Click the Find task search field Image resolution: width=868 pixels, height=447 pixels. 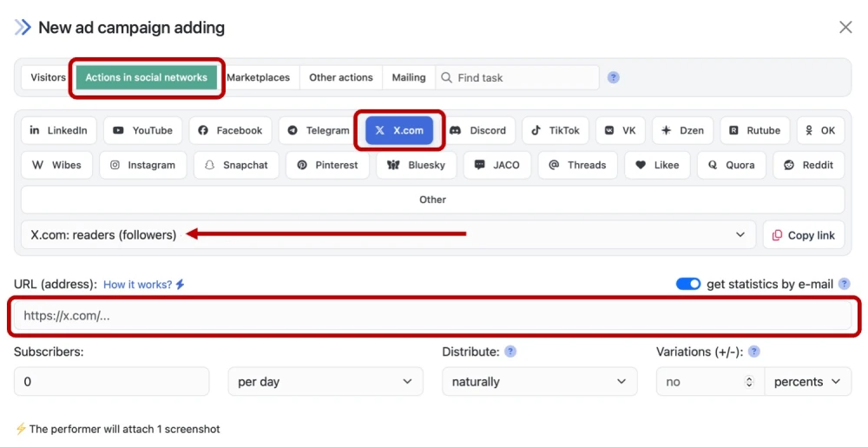pyautogui.click(x=517, y=77)
